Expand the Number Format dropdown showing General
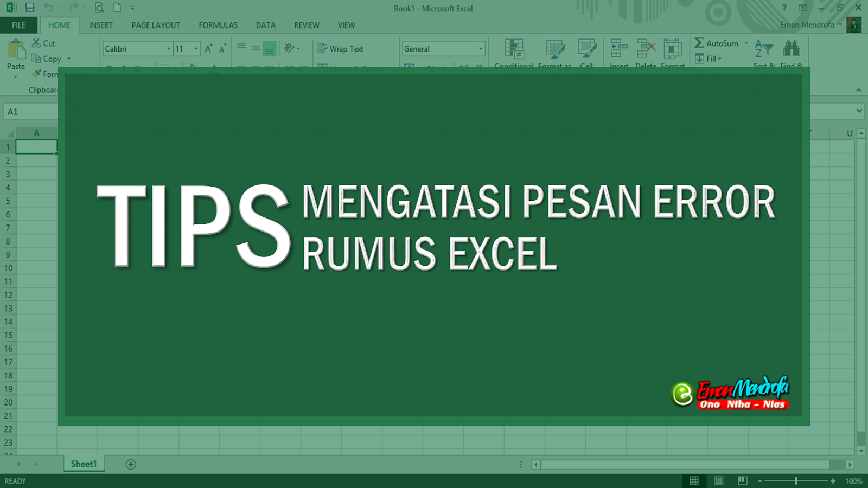The width and height of the screenshot is (868, 488). (481, 49)
